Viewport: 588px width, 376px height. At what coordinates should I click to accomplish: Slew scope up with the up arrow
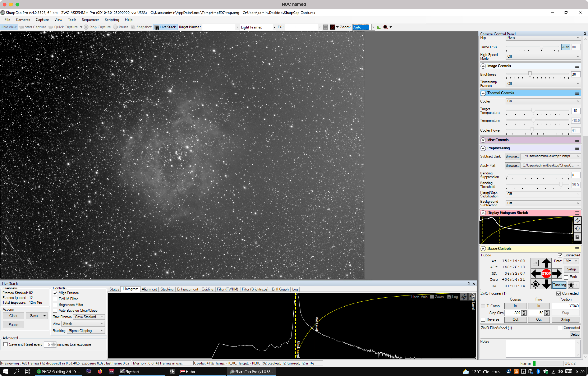click(x=546, y=263)
